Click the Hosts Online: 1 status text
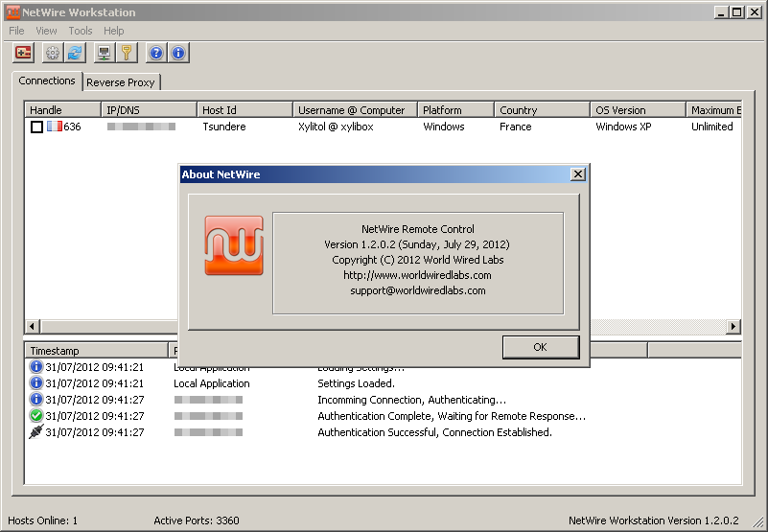Viewport: 768px width, 532px height. pos(42,520)
